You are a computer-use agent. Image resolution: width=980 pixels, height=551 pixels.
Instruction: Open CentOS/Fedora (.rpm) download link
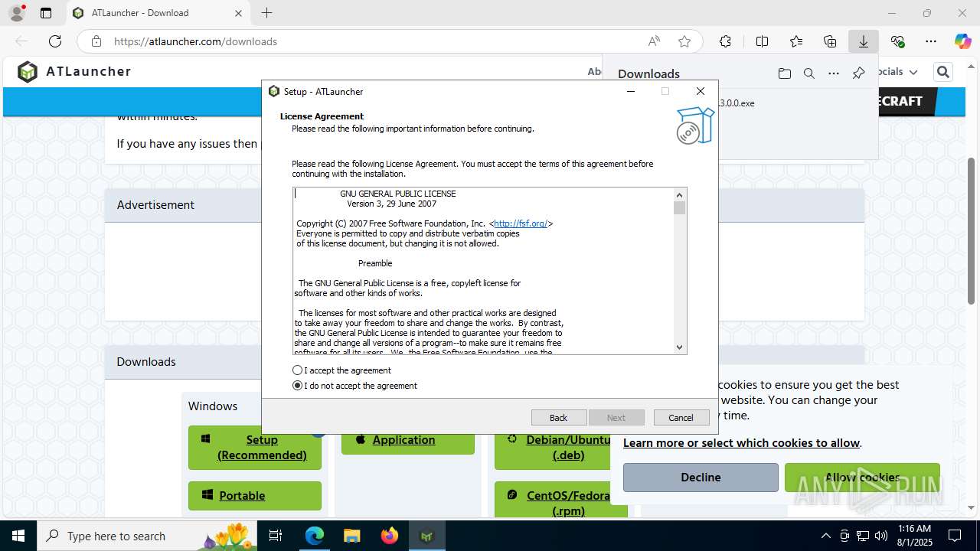pyautogui.click(x=561, y=500)
